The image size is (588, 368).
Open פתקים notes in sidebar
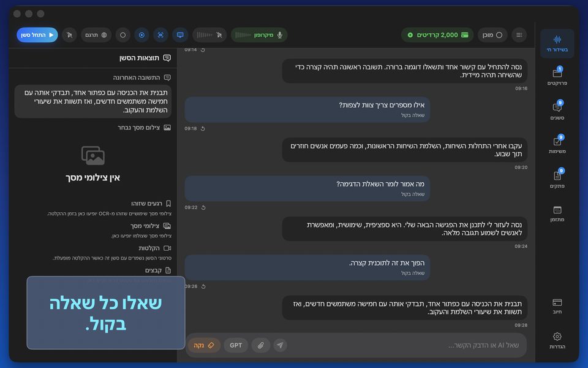(557, 178)
